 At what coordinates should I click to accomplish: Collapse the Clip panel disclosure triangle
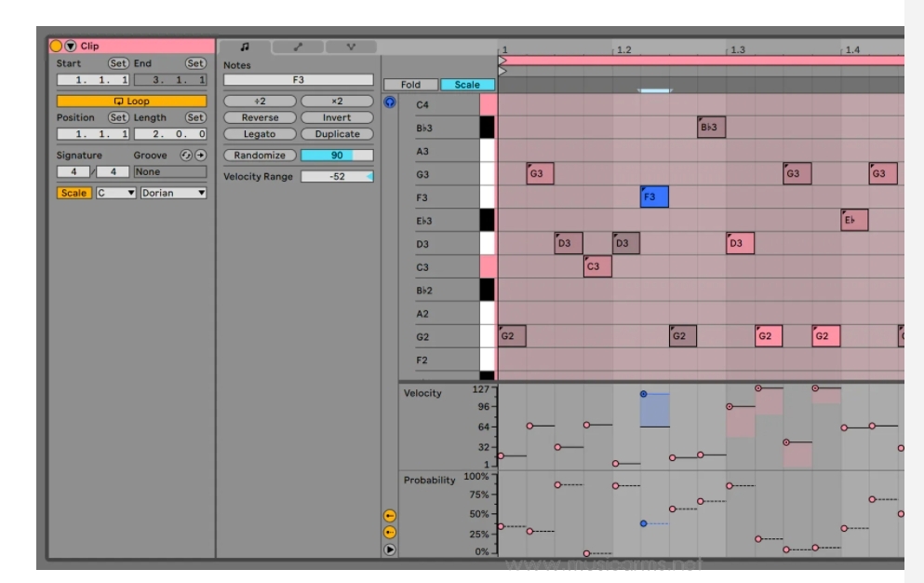[x=71, y=46]
